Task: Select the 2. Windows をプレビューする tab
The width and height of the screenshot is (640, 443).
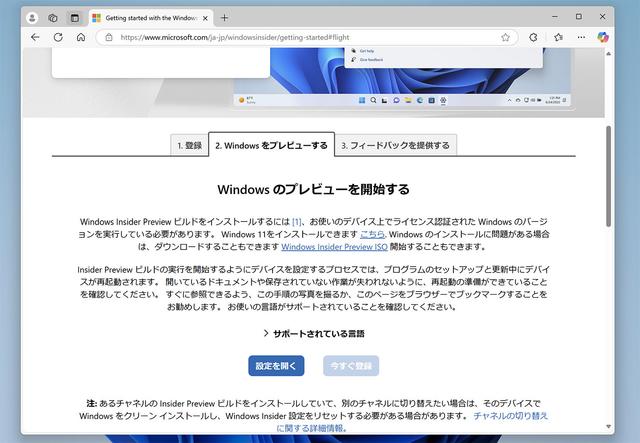Action: (x=271, y=145)
